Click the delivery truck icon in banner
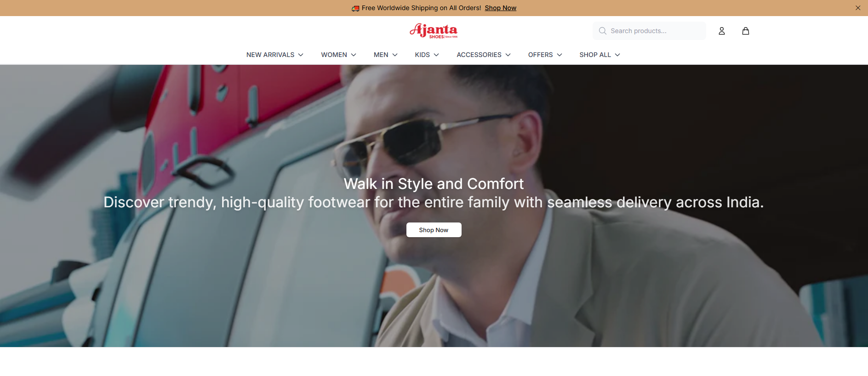This screenshot has height=376, width=868. [x=355, y=8]
